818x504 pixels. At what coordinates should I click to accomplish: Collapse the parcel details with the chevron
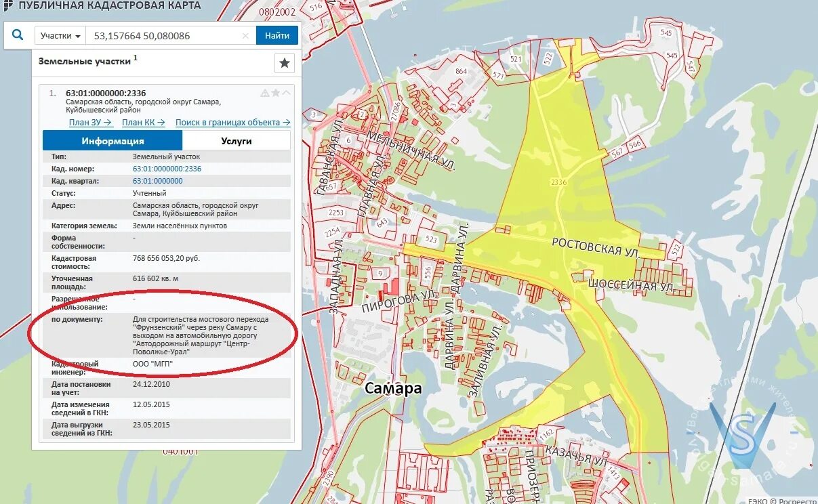[285, 93]
